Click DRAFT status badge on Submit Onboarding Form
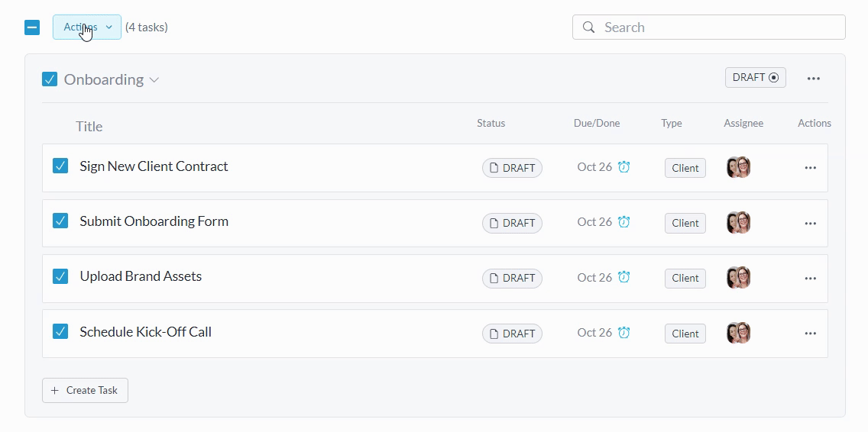Screen dimensions: 868x432 [x=512, y=223]
